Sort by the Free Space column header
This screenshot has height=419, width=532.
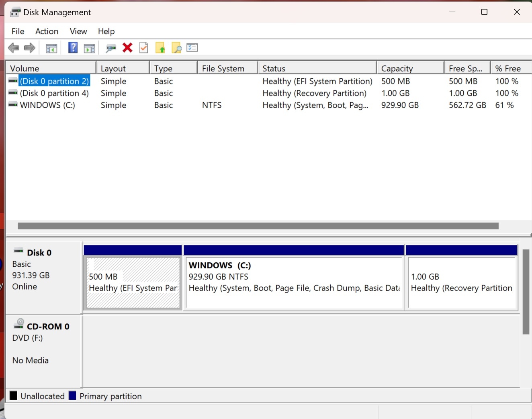(468, 68)
